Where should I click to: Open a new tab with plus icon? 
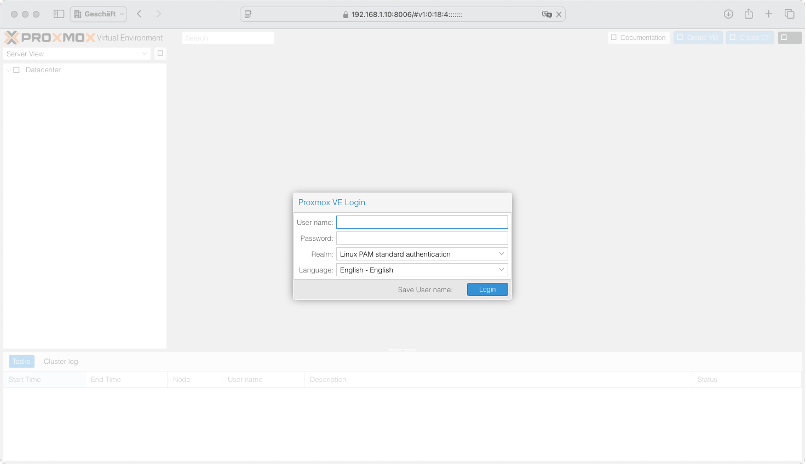click(x=768, y=14)
